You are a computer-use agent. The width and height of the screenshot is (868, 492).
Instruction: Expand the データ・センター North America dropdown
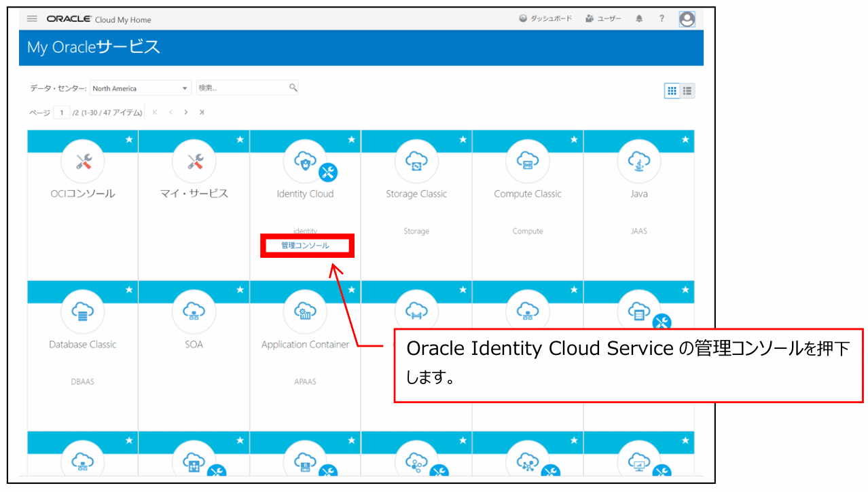click(141, 88)
